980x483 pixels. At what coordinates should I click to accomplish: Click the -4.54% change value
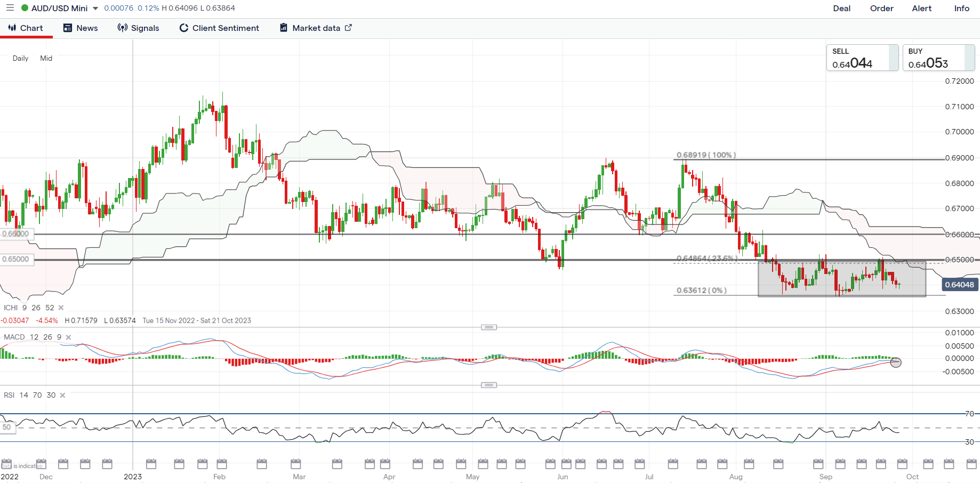[x=47, y=320]
